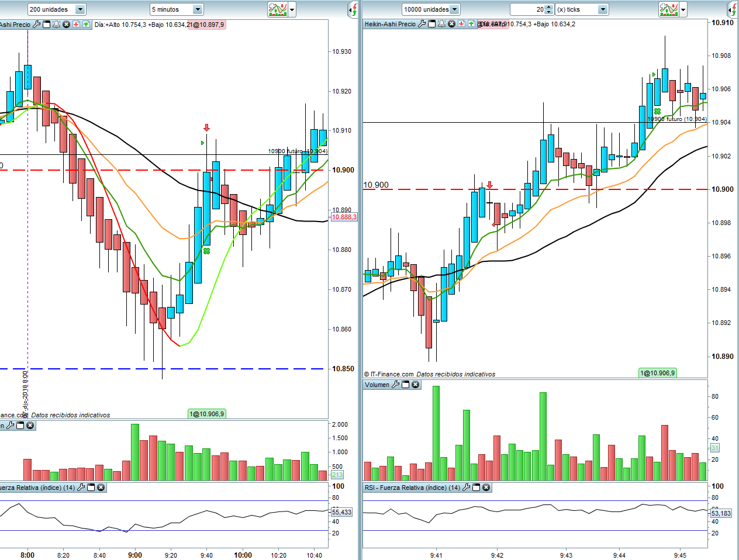Click green X exit marker on left chart

(206, 251)
